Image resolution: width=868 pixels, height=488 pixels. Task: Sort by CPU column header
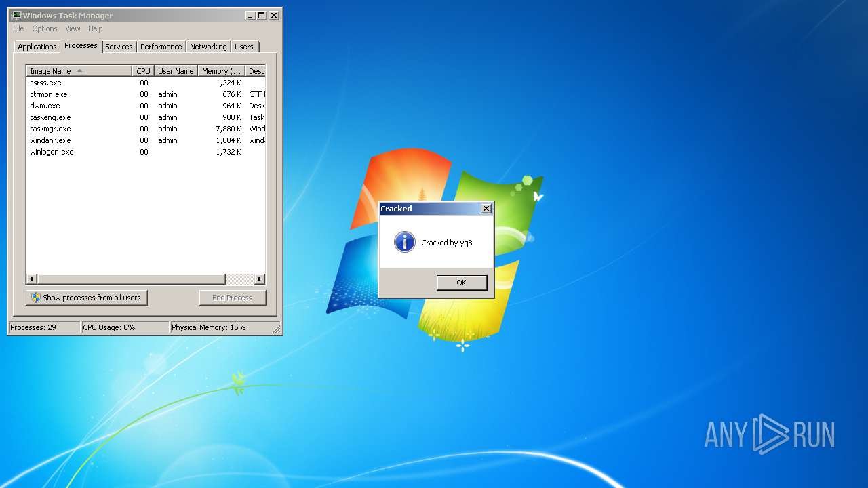point(143,71)
